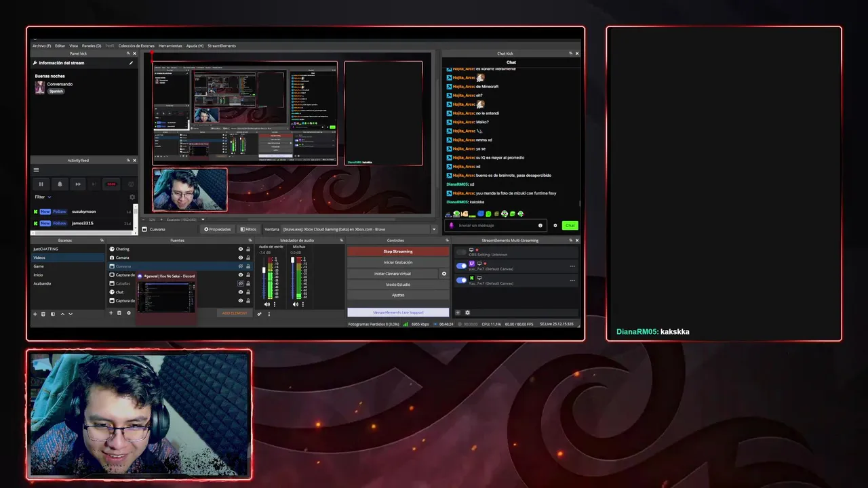This screenshot has width=868, height=488.
Task: Open StreamElements Live Support
Action: pyautogui.click(x=398, y=312)
